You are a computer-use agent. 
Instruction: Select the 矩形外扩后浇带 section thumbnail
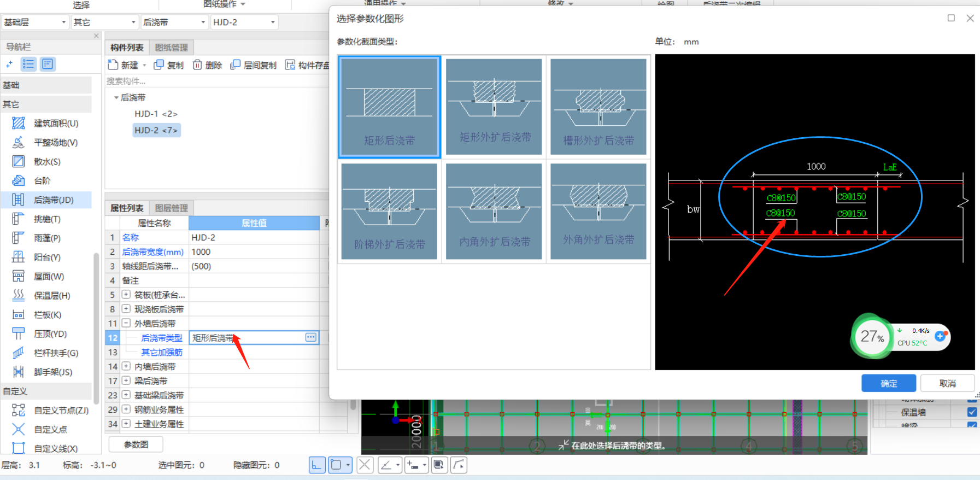[494, 107]
